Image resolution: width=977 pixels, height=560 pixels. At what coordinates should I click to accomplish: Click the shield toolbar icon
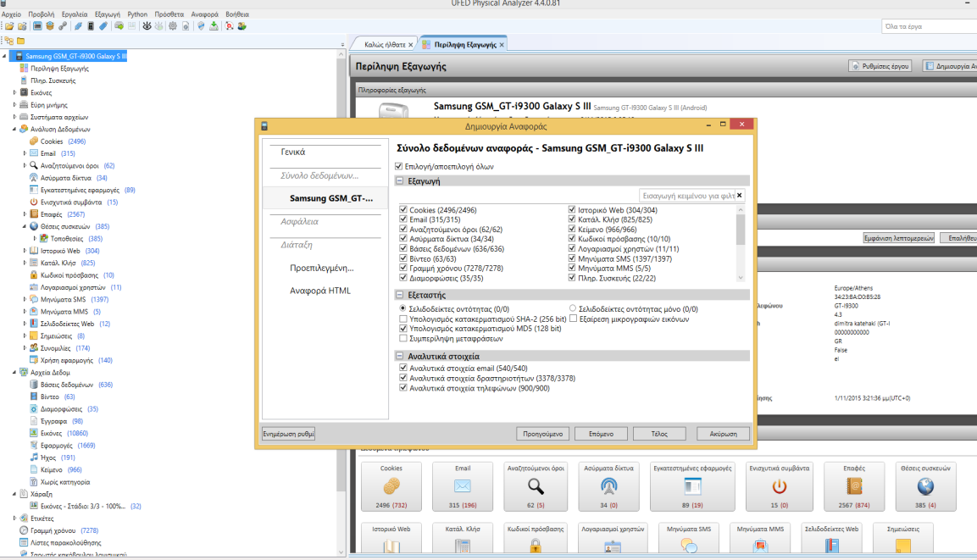(201, 26)
